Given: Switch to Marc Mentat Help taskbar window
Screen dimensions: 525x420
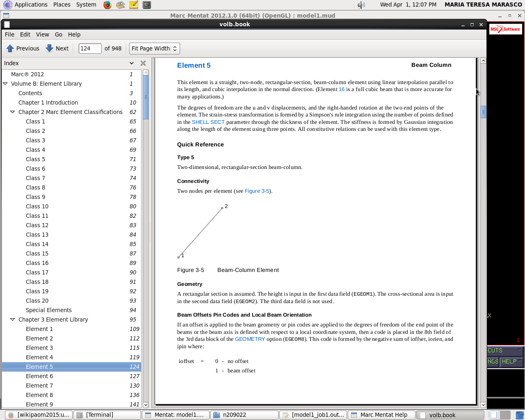Looking at the screenshot, I should click(381, 415).
